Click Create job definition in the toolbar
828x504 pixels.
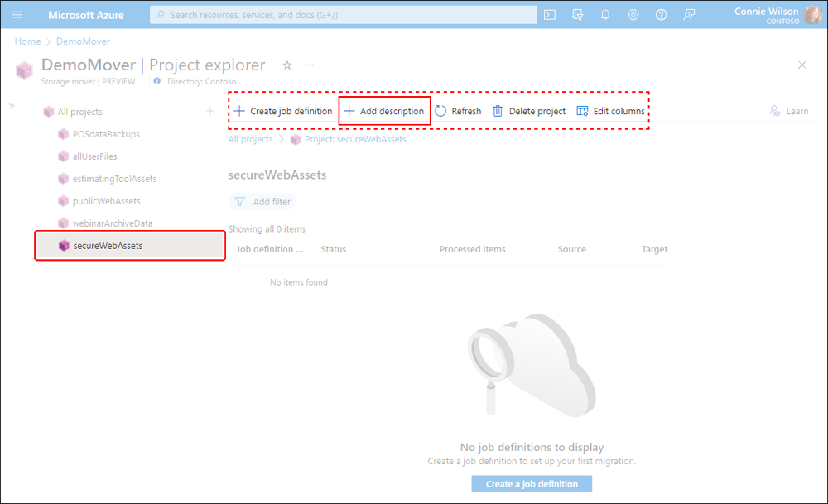coord(283,111)
